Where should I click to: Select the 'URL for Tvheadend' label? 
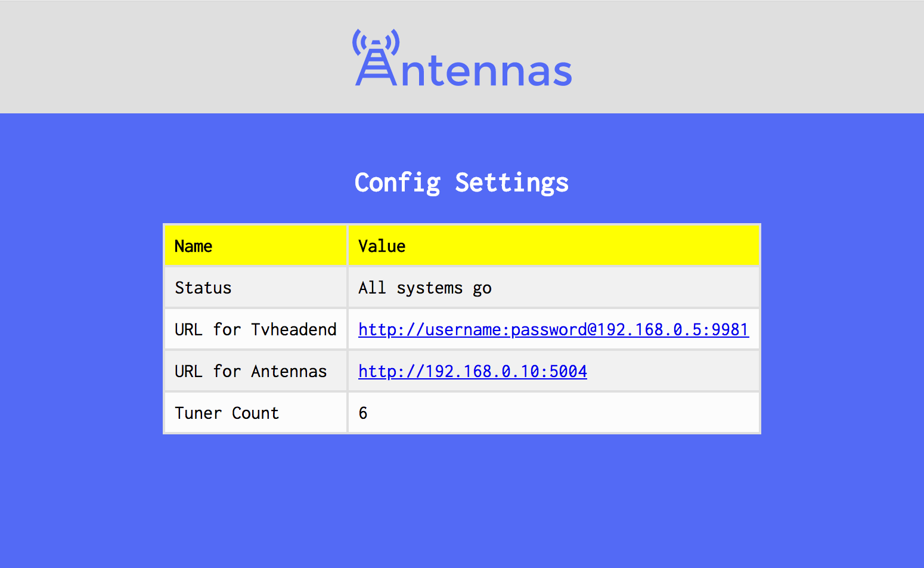pyautogui.click(x=256, y=329)
